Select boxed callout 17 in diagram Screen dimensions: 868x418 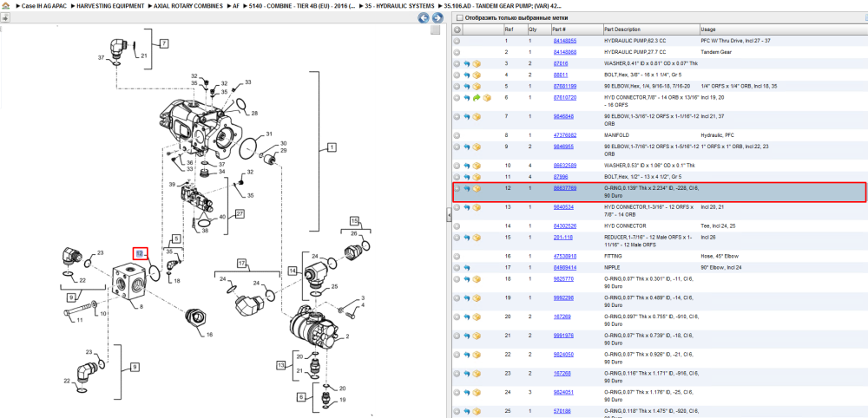coord(242,263)
